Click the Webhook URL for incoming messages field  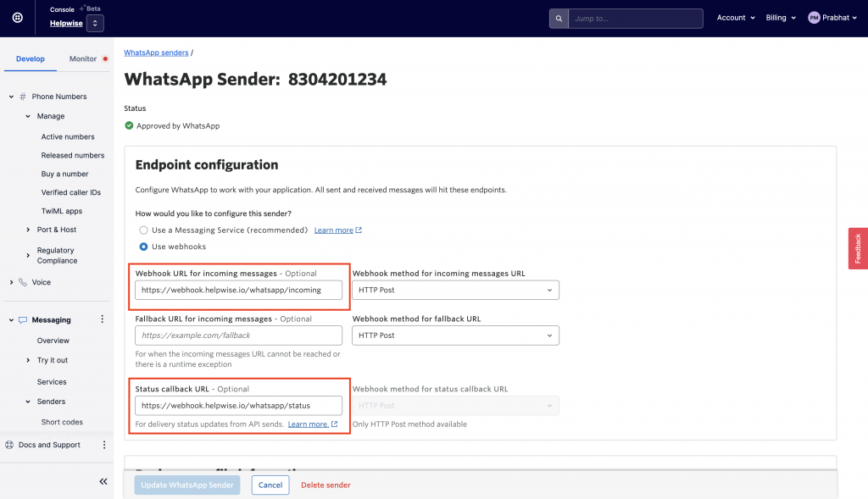238,290
